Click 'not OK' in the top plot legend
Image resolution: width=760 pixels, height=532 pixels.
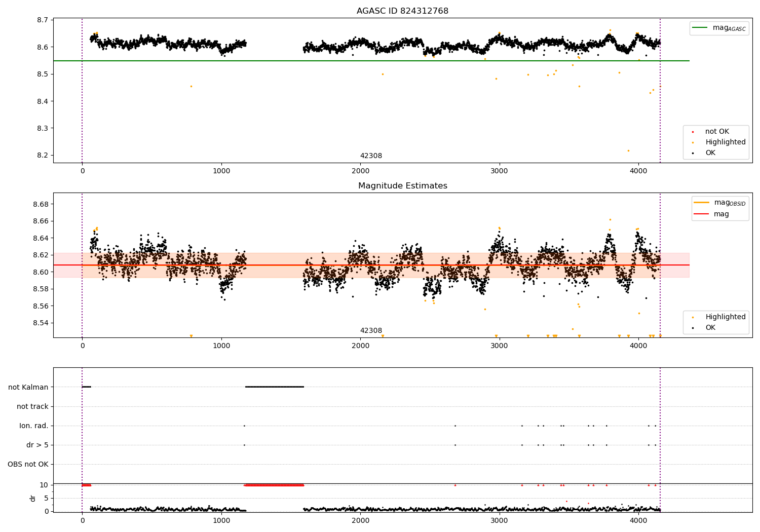(717, 132)
